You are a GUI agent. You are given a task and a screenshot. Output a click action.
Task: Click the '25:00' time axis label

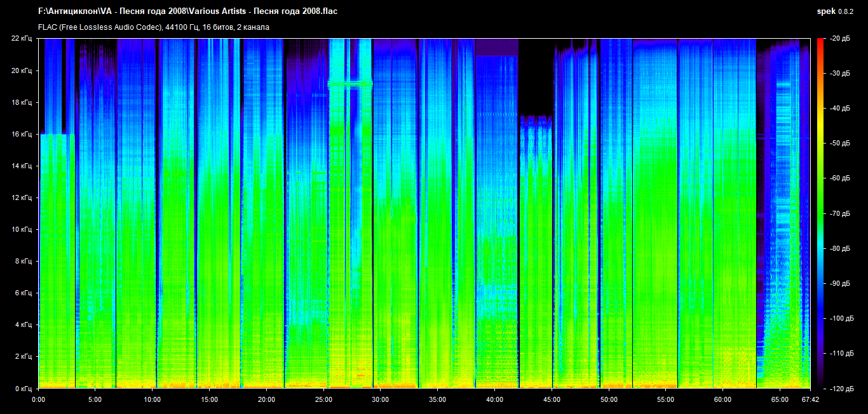[323, 399]
